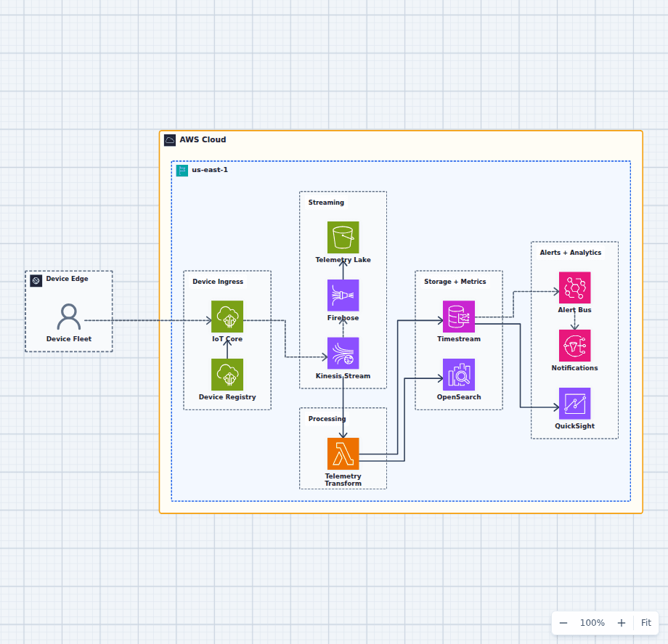Select the Alert Bus icon
Screen dimensions: 668x644
click(575, 288)
